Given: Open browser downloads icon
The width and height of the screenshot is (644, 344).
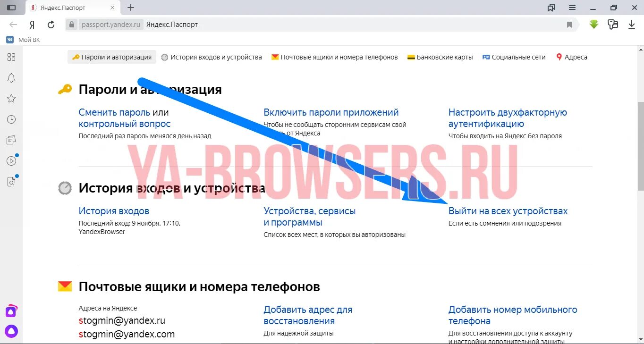Looking at the screenshot, I should pyautogui.click(x=632, y=24).
